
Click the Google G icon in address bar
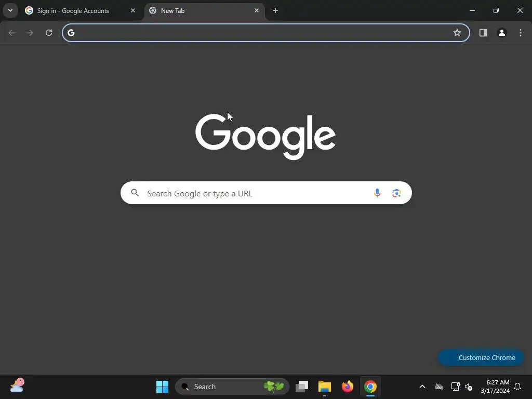[x=71, y=33]
